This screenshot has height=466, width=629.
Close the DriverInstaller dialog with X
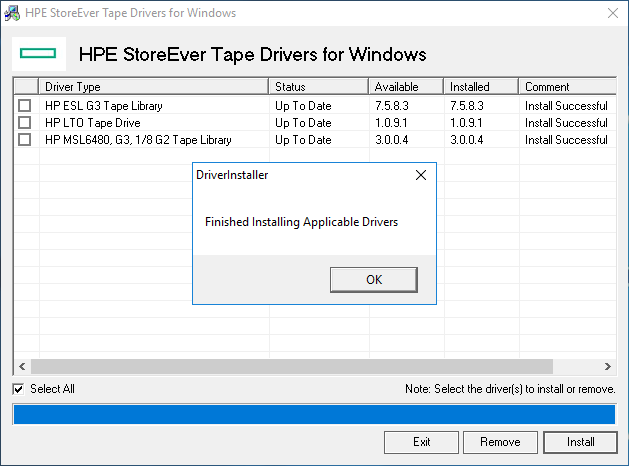coord(420,175)
